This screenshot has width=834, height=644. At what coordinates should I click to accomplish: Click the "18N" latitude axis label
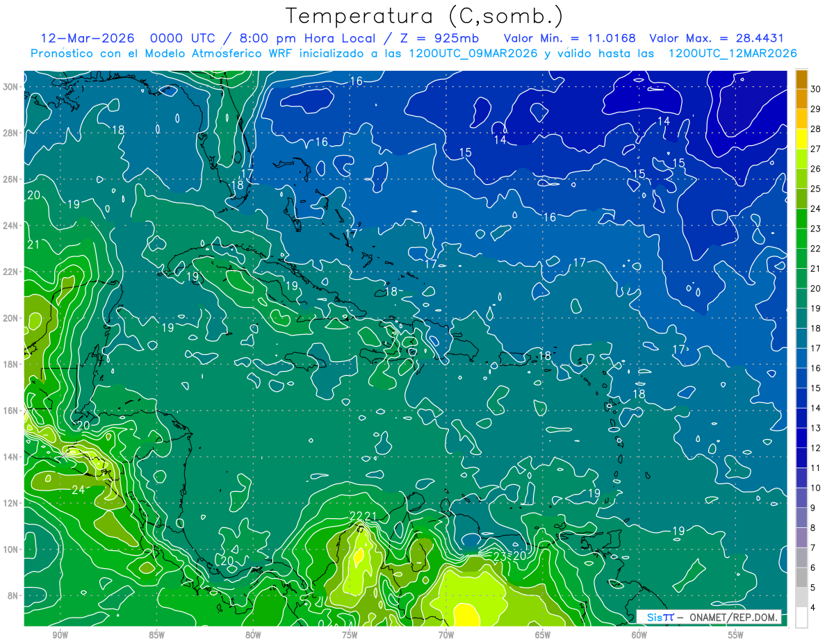tap(10, 364)
